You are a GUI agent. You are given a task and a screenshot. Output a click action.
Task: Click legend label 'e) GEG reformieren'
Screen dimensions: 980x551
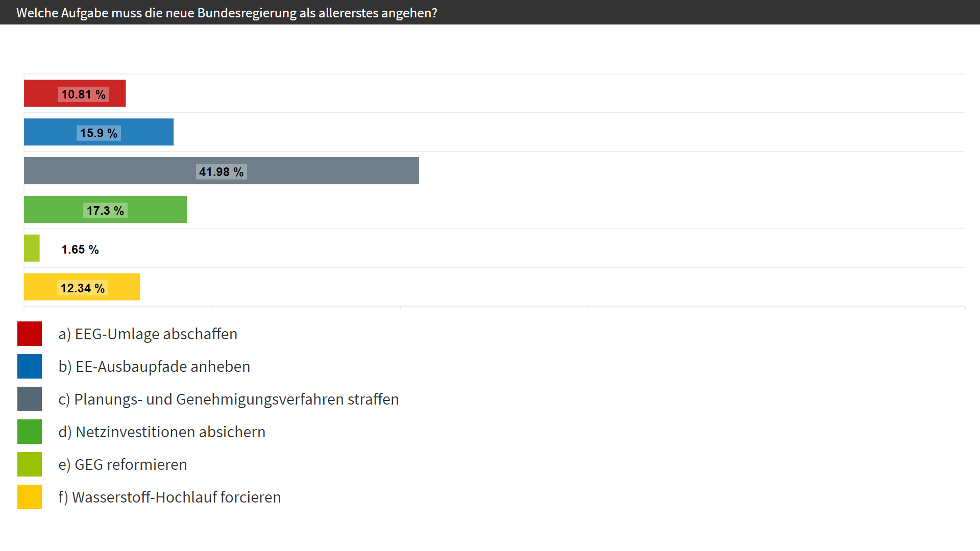pos(122,465)
